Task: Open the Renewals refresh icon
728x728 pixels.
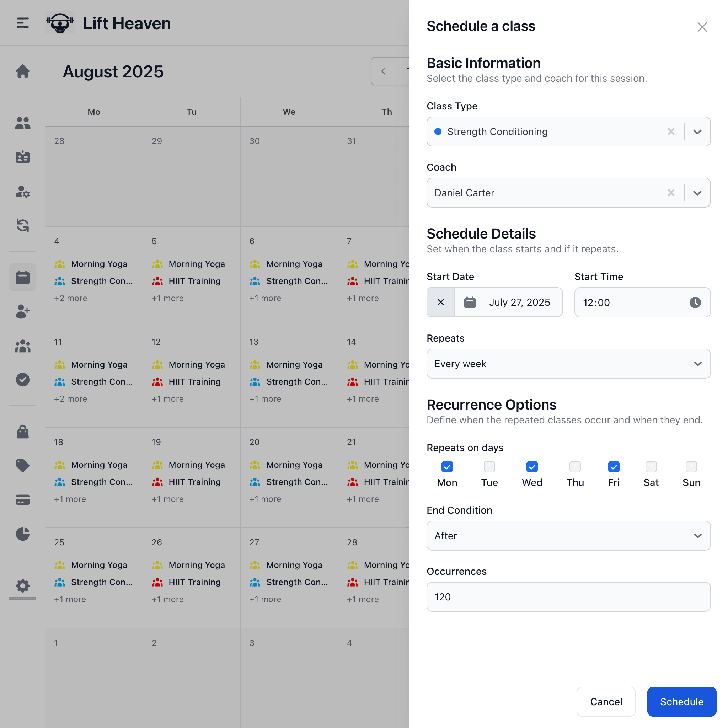Action: [23, 225]
